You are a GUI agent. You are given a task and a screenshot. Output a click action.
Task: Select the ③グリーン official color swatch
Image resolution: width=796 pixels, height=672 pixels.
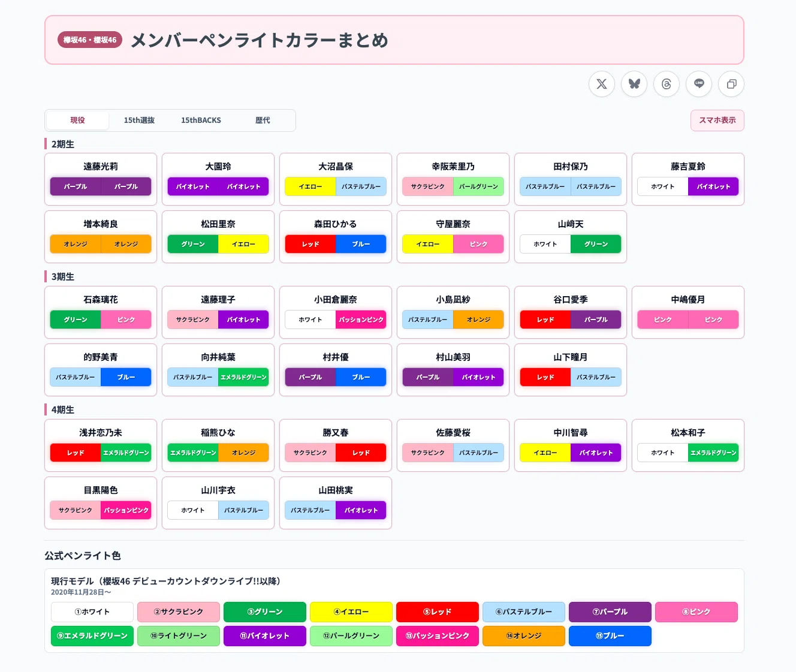point(265,612)
